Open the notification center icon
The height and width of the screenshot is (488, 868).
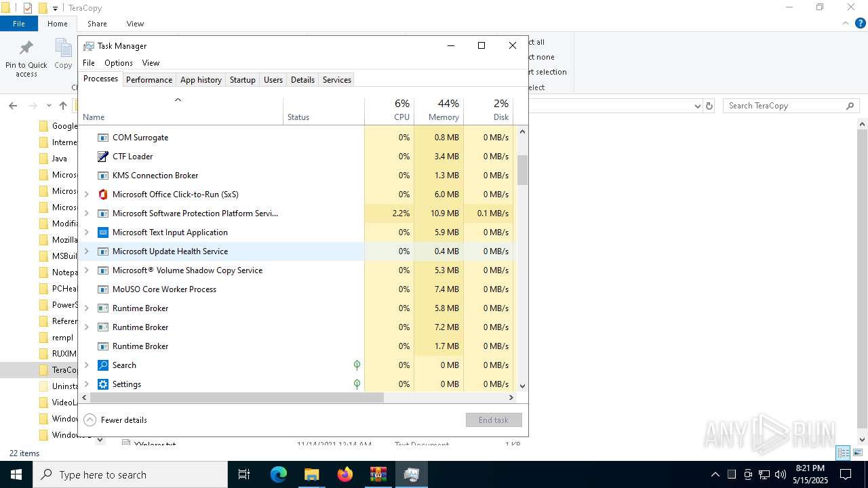(845, 474)
